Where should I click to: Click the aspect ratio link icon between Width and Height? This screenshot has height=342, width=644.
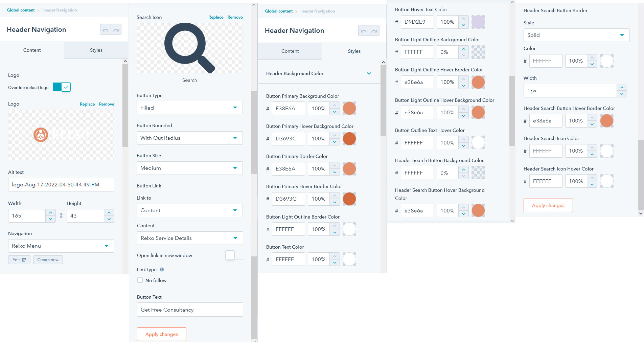61,215
